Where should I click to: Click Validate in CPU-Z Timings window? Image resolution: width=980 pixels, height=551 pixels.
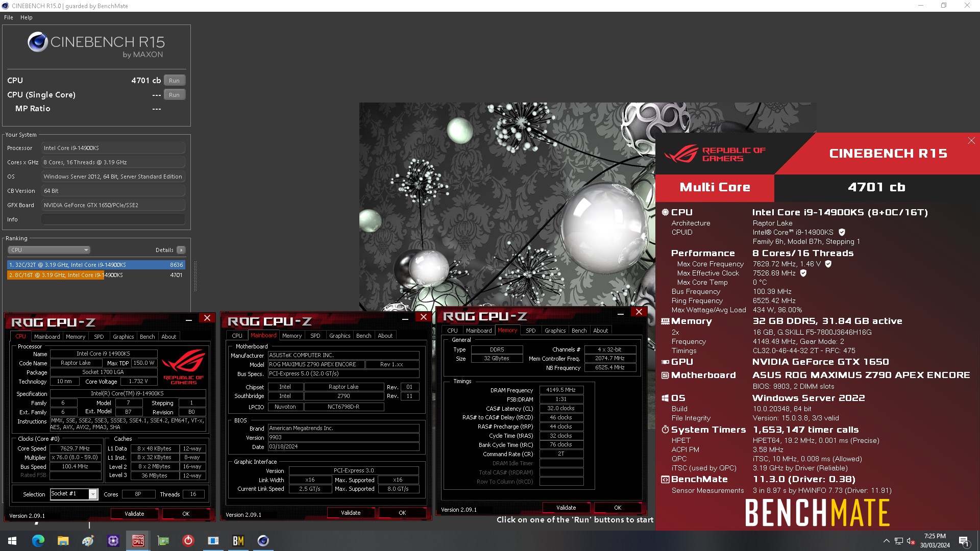coord(566,508)
